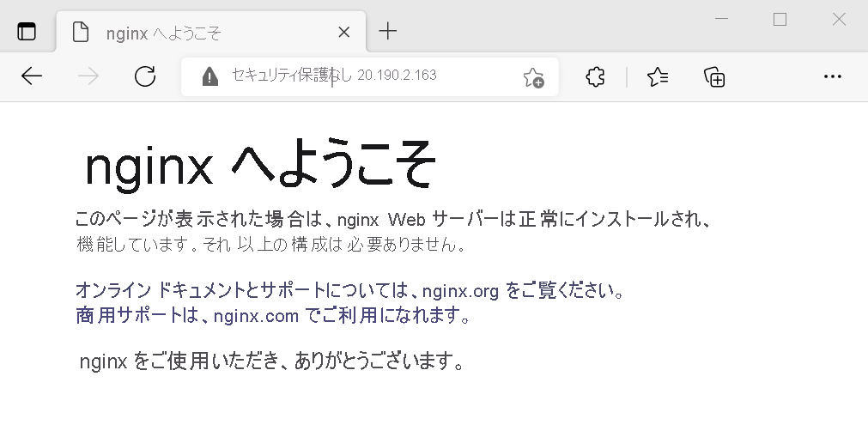Click the not secure warning icon
Screen dimensions: 868x431
click(209, 76)
